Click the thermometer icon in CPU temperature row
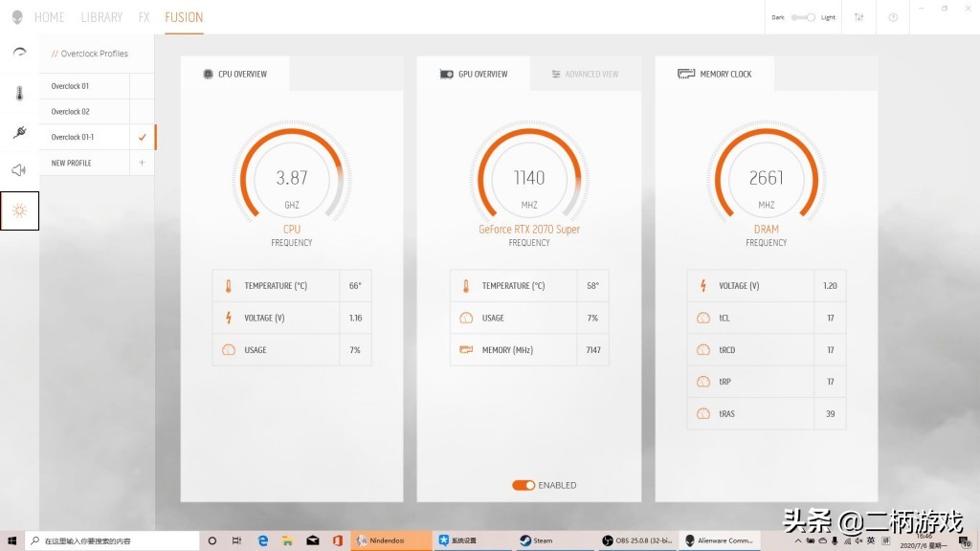Screen dimensions: 980x551 (228, 286)
